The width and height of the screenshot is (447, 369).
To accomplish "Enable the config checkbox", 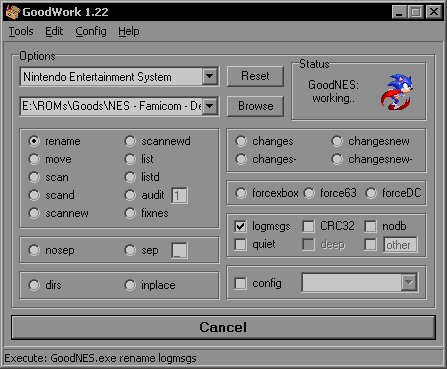I will click(x=240, y=283).
